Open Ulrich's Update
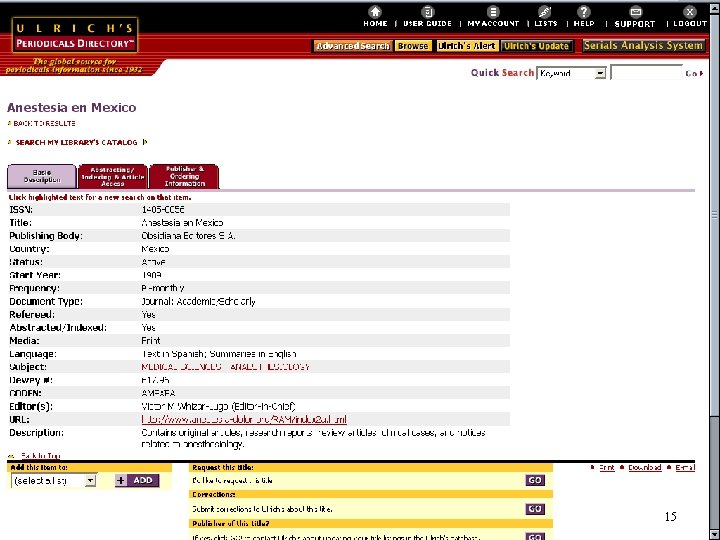 pos(536,46)
